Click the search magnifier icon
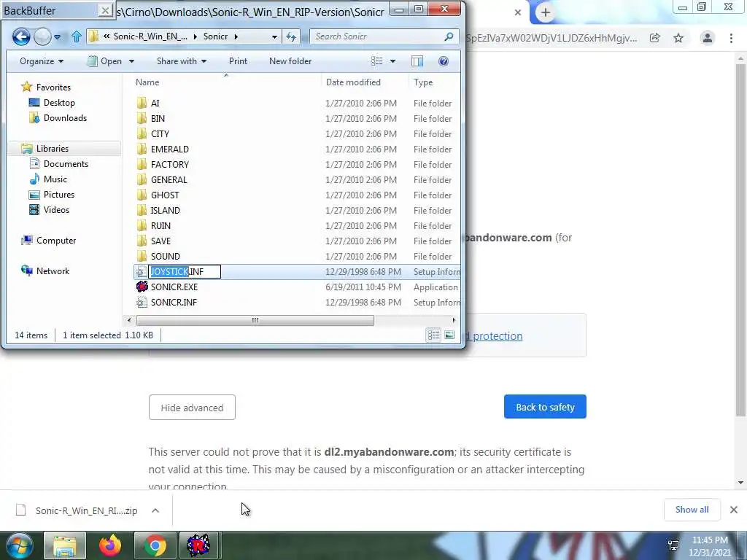 449,36
